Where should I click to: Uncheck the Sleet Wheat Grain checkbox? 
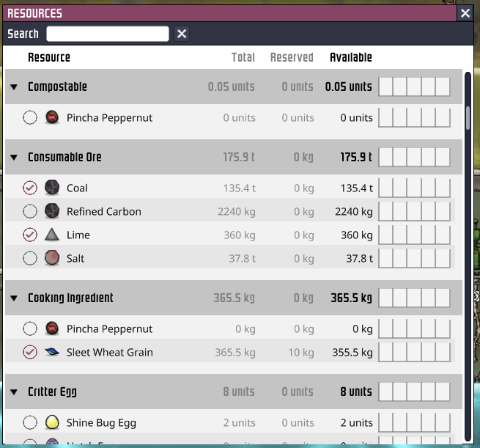[30, 352]
